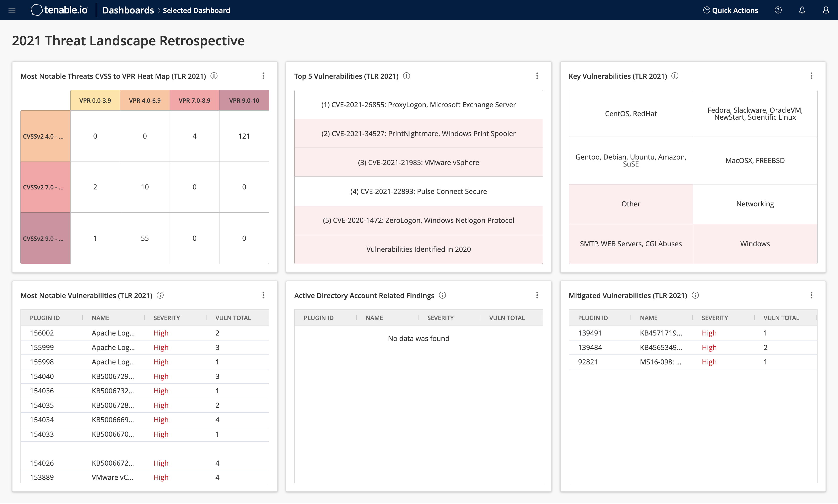The height and width of the screenshot is (504, 838).
Task: Open CVE-2020-1472 ZeroLogon entry
Action: point(419,220)
